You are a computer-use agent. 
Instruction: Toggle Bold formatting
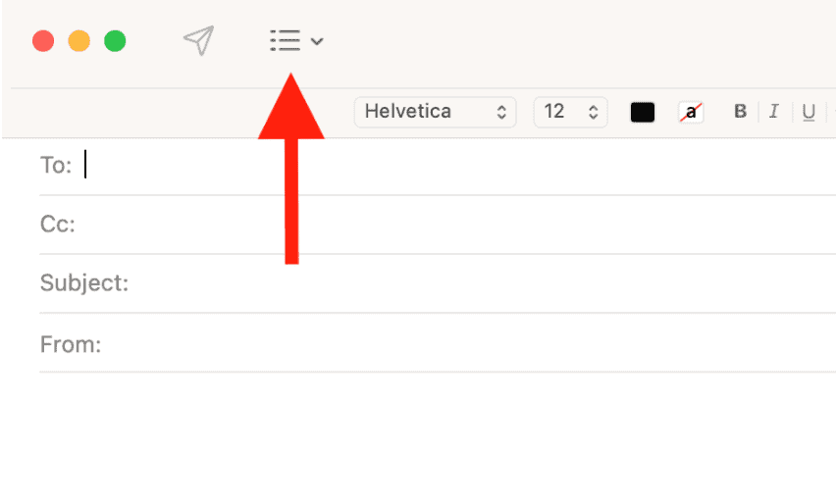pyautogui.click(x=740, y=112)
